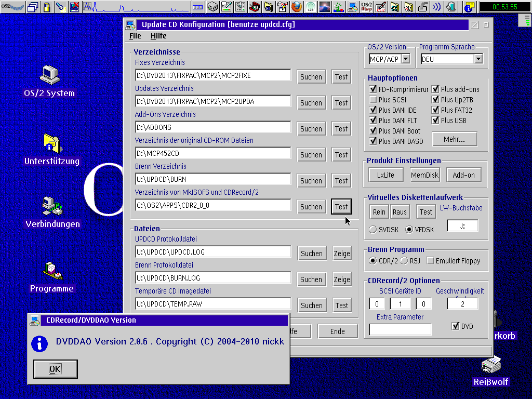532x399 pixels.
Task: Click the OS/2 Warp menu button
Action: click(12, 6)
